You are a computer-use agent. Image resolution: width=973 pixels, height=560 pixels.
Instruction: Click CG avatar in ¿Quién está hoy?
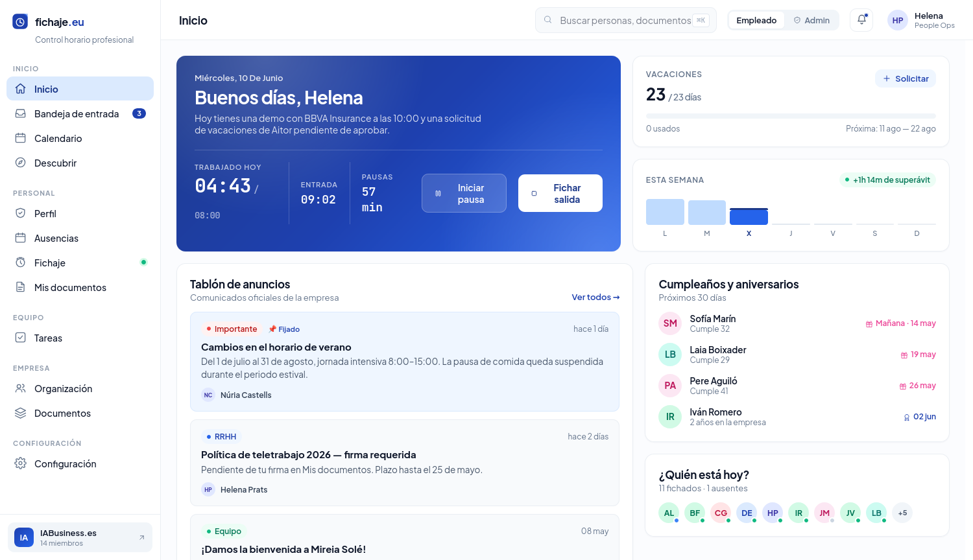tap(721, 513)
